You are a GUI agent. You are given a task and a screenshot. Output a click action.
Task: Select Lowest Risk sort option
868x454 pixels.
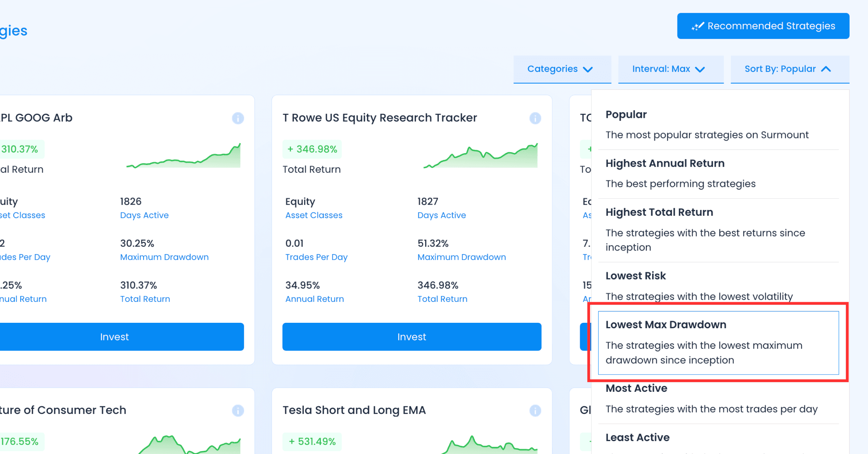tap(718, 286)
